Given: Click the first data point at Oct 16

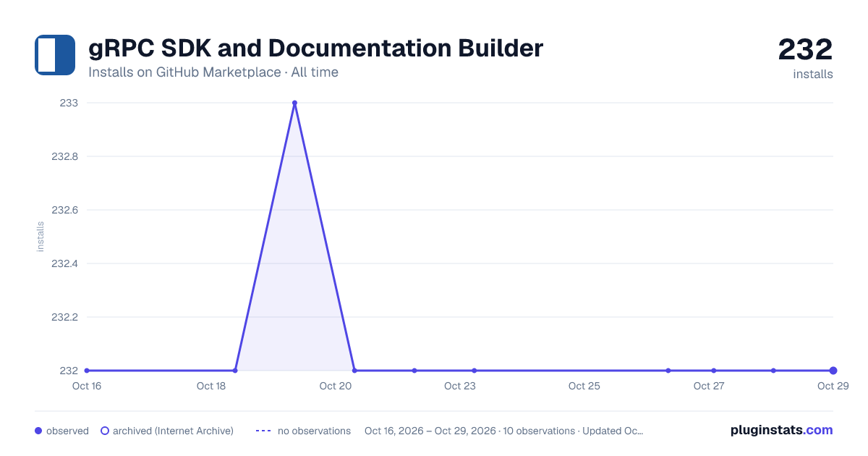Looking at the screenshot, I should pos(87,371).
